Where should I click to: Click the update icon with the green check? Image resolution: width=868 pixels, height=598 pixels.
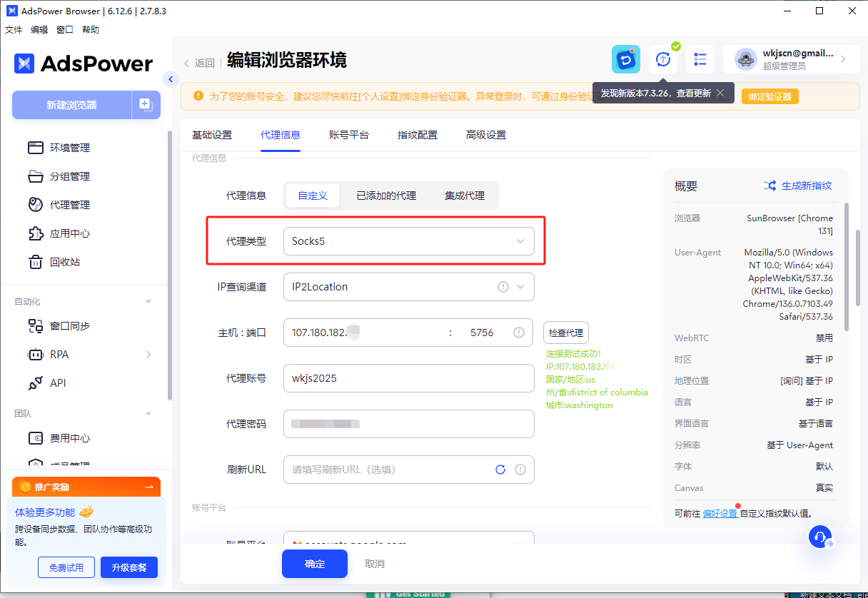664,59
